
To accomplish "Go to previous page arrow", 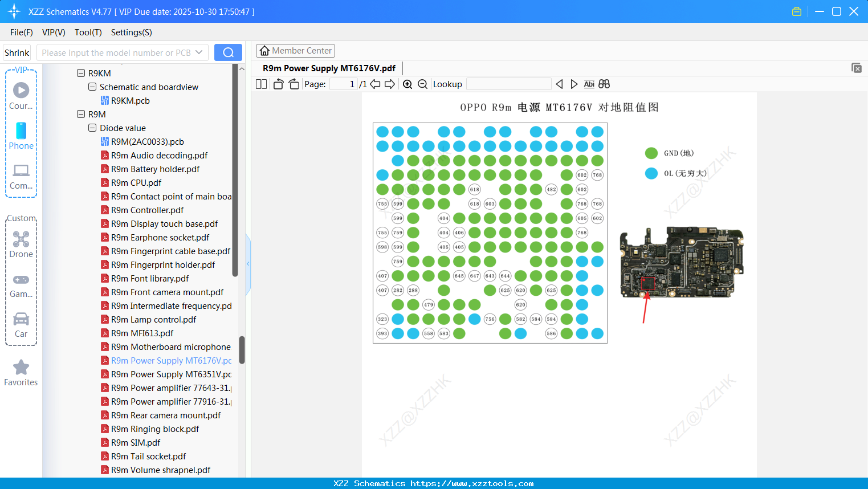I will 375,84.
